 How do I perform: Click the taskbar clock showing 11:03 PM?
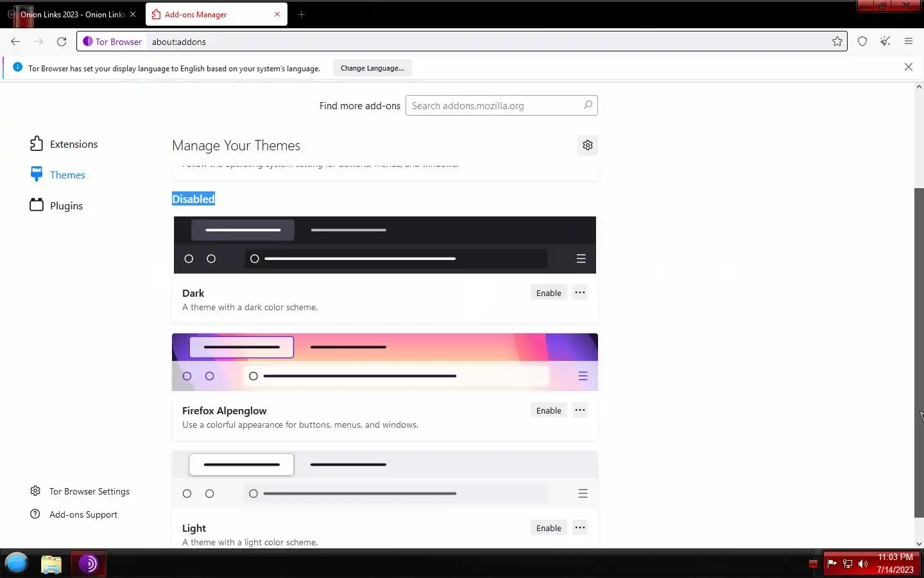[895, 557]
